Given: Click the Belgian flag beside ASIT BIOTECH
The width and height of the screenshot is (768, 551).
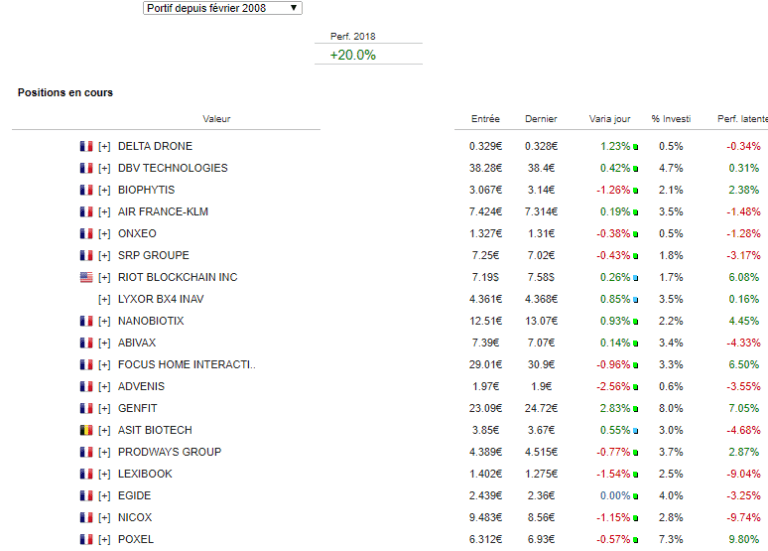Looking at the screenshot, I should [x=86, y=430].
